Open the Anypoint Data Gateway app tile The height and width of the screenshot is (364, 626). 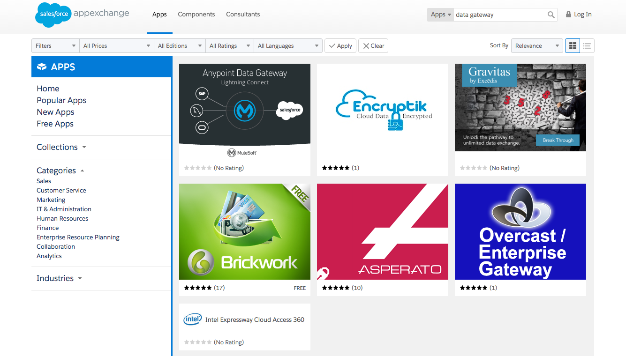click(245, 120)
